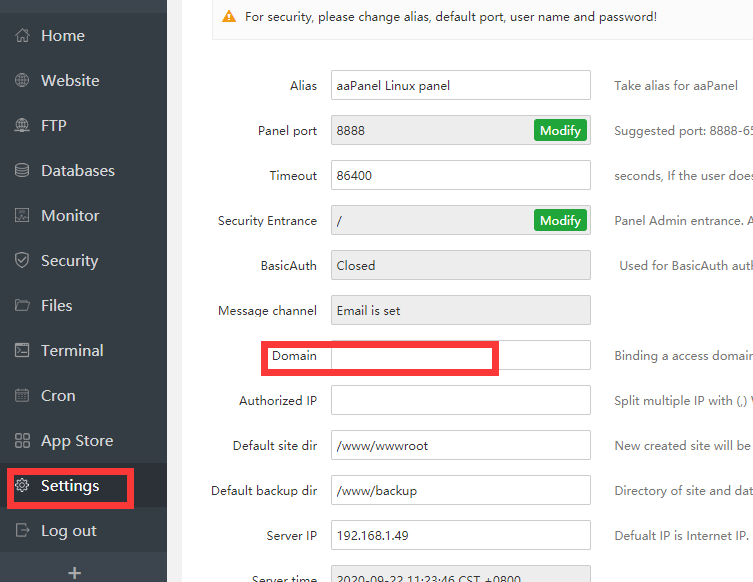Modify the Panel port value

[x=560, y=131]
